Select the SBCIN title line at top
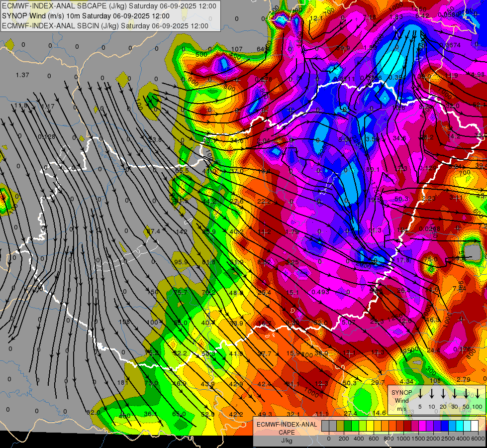Image resolution: width=487 pixels, height=448 pixels. tap(105, 26)
